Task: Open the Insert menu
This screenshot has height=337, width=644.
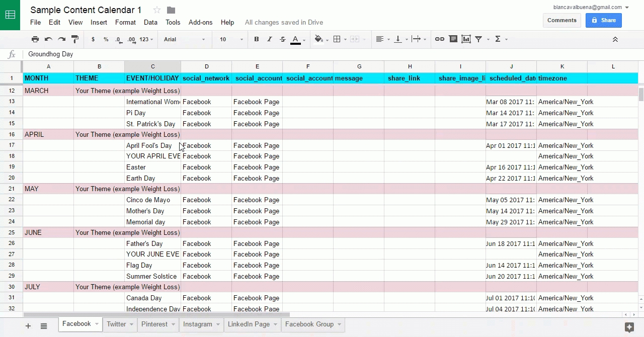Action: [x=99, y=22]
